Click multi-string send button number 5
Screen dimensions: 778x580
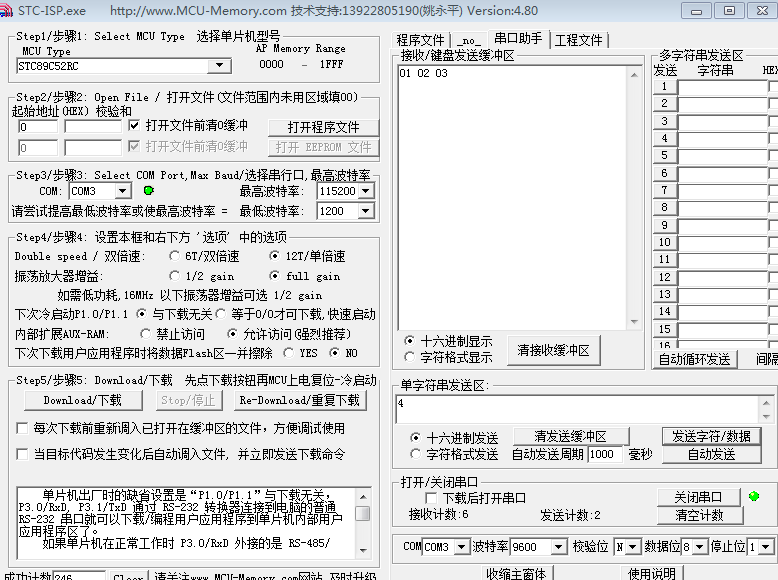pyautogui.click(x=664, y=156)
